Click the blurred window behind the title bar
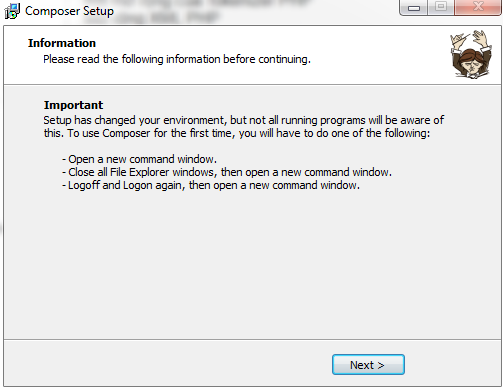The width and height of the screenshot is (503, 390). point(200,12)
